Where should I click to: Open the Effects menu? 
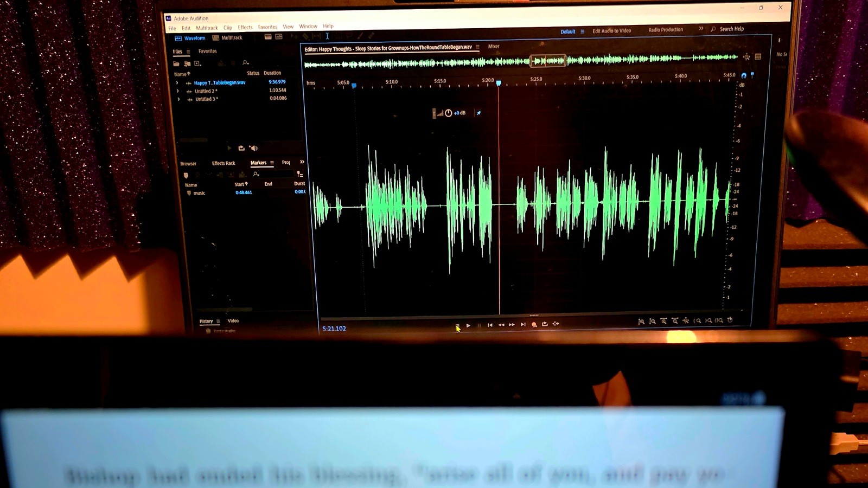pyautogui.click(x=245, y=27)
